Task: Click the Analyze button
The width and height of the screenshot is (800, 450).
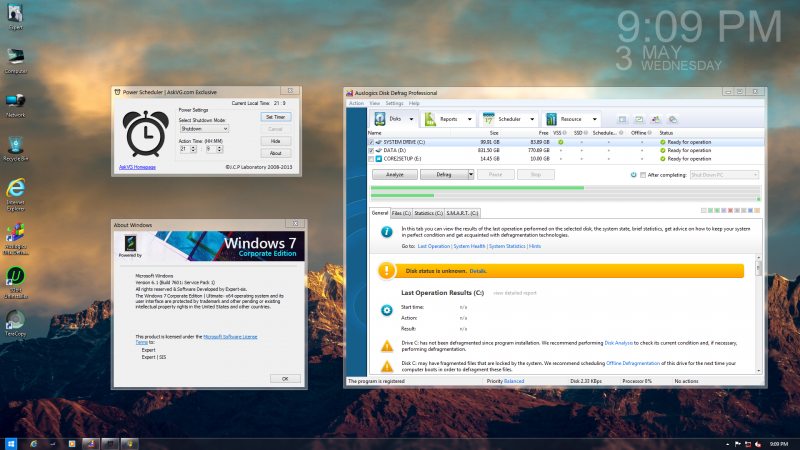Action: point(394,174)
